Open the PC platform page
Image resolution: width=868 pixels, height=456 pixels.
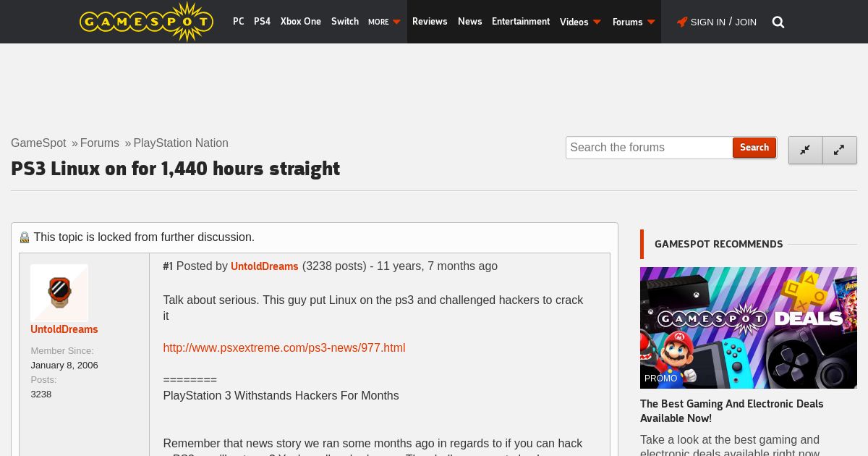point(239,22)
